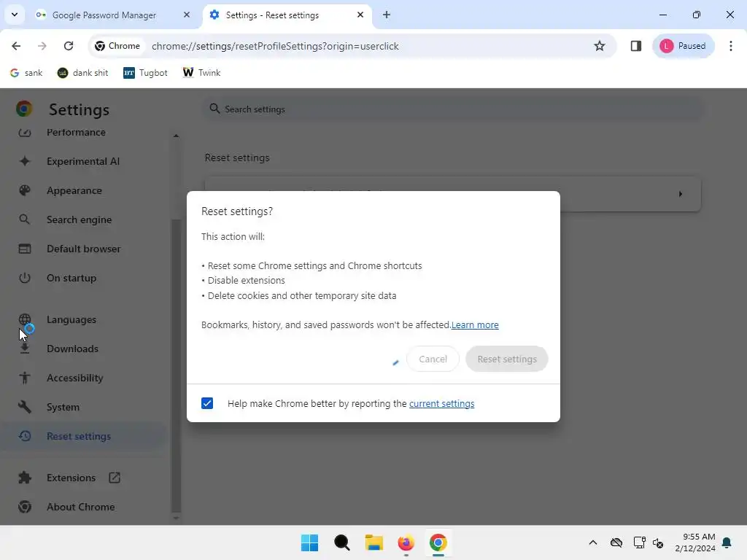The height and width of the screenshot is (560, 747).
Task: Go back with the back arrow
Action: tap(16, 46)
